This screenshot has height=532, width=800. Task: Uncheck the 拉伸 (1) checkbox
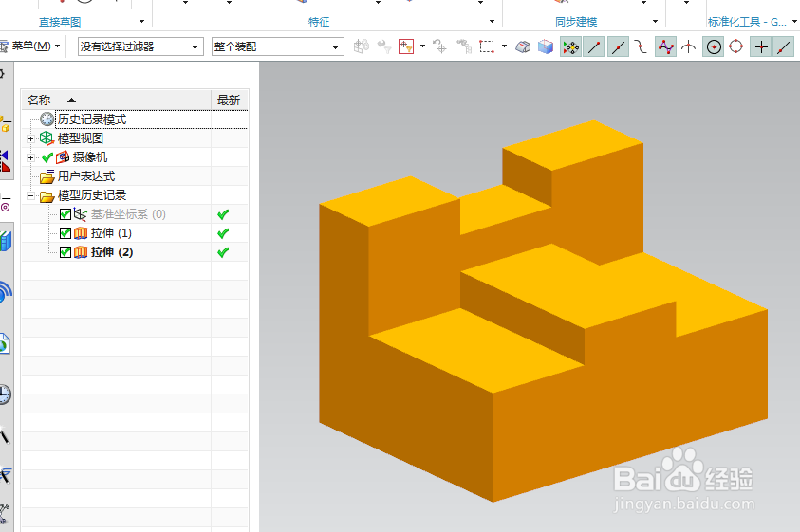click(x=65, y=233)
